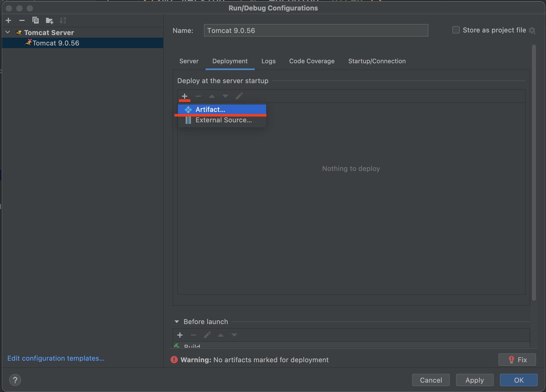This screenshot has height=392, width=546.
Task: Click the remove configuration minus icon
Action: [x=22, y=20]
